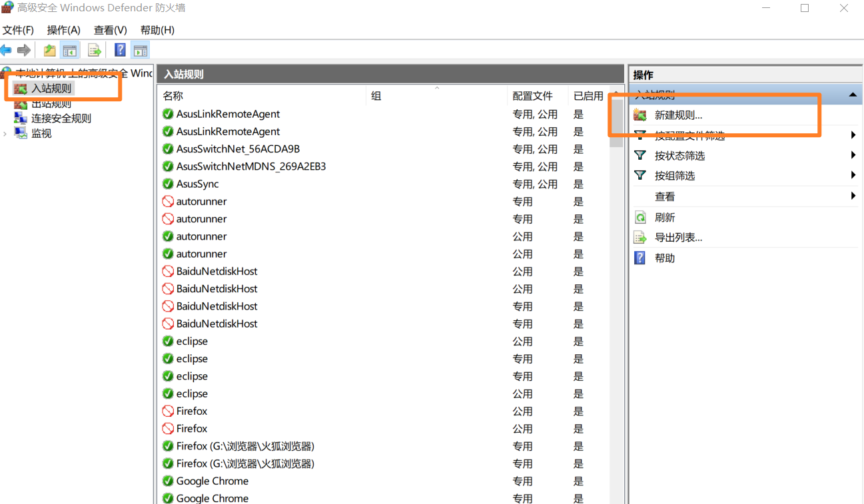This screenshot has width=864, height=504.
Task: Sort rules by the 名称 column header
Action: pos(263,96)
